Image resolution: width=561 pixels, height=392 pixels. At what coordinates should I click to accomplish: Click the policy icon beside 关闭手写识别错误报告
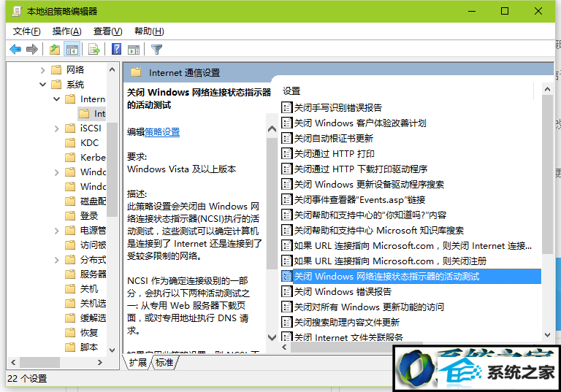pos(286,107)
